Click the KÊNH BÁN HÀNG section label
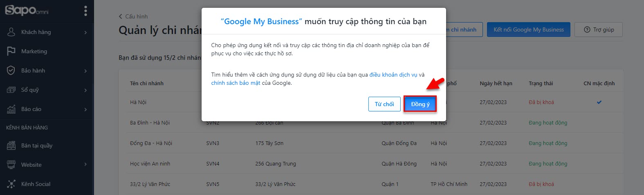This screenshot has height=195, width=644. click(27, 127)
